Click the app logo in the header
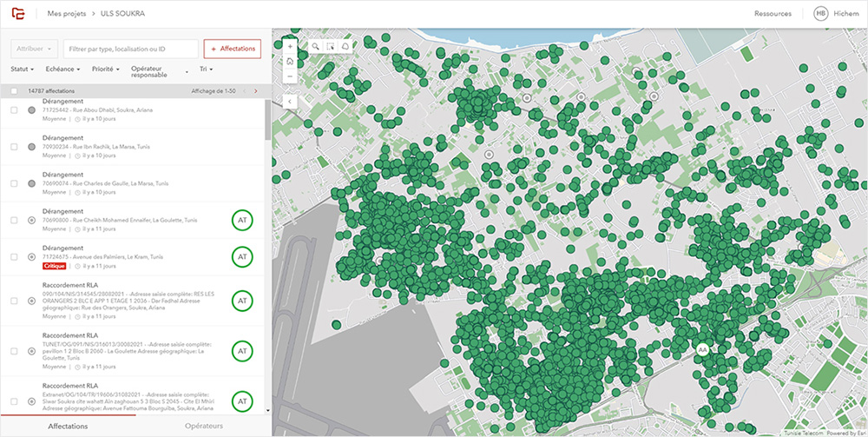This screenshot has height=437, width=868. pos(17,13)
